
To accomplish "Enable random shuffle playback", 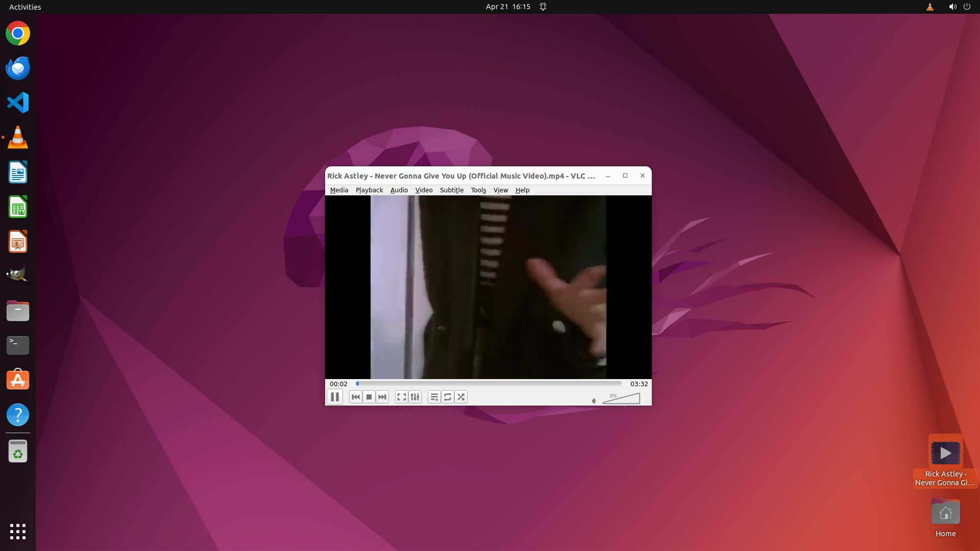I will [461, 397].
